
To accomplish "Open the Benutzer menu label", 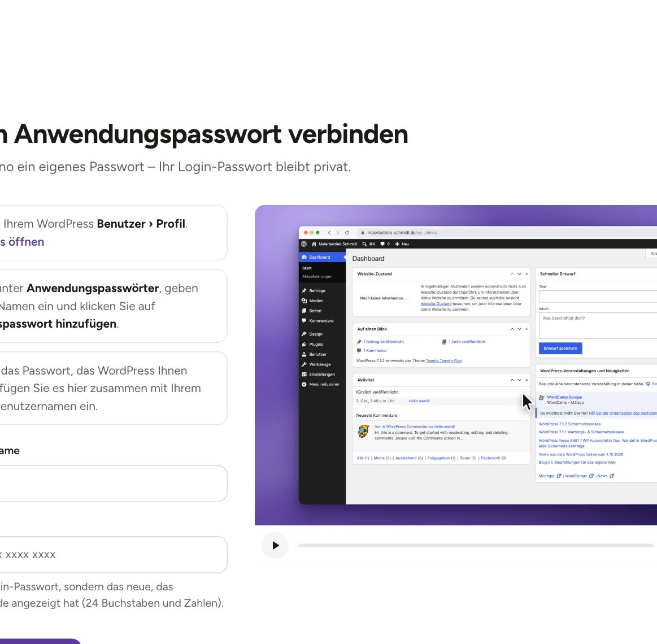I will [317, 354].
